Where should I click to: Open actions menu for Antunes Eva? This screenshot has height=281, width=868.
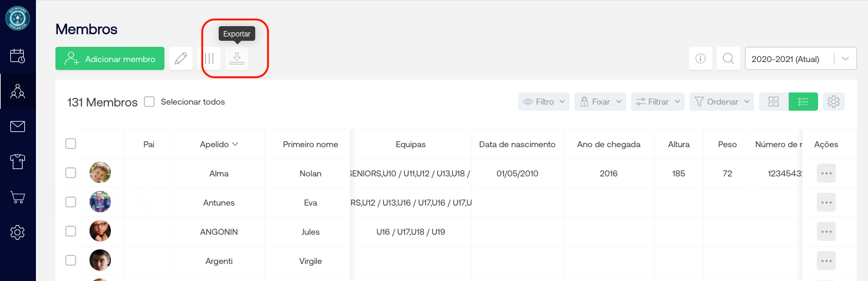click(826, 203)
